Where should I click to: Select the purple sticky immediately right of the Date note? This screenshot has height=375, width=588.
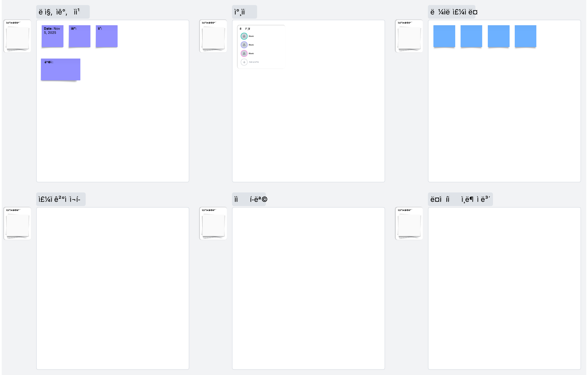[80, 36]
